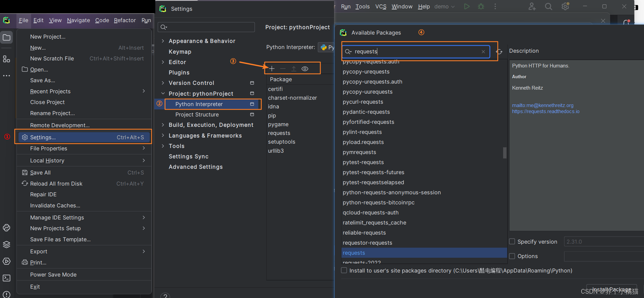Screen dimensions: 644x298
Task: Open the Window menu
Action: 402,6
